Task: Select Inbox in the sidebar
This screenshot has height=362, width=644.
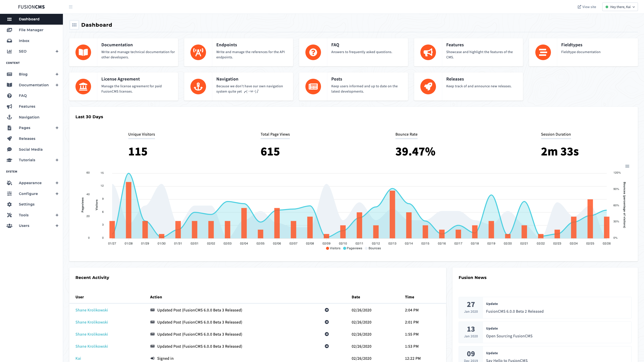Action: coord(24,41)
